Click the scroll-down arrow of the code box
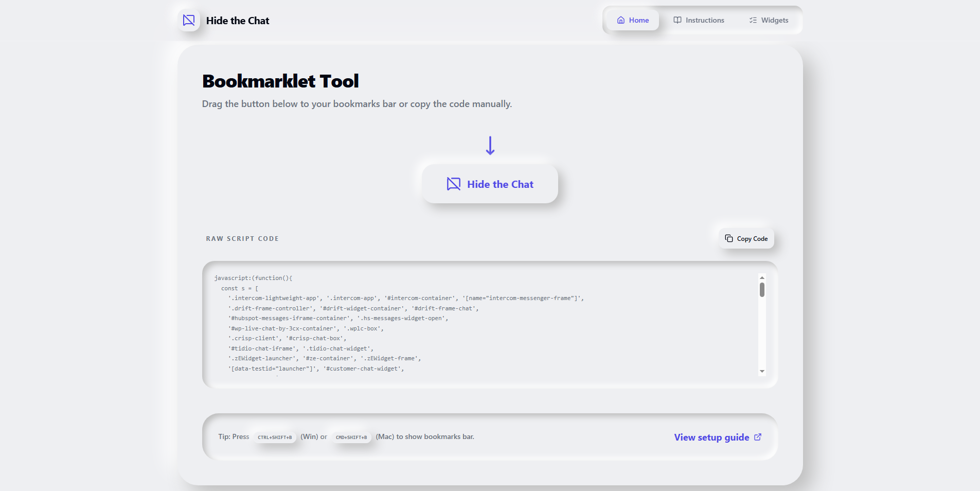The height and width of the screenshot is (491, 980). [x=762, y=371]
